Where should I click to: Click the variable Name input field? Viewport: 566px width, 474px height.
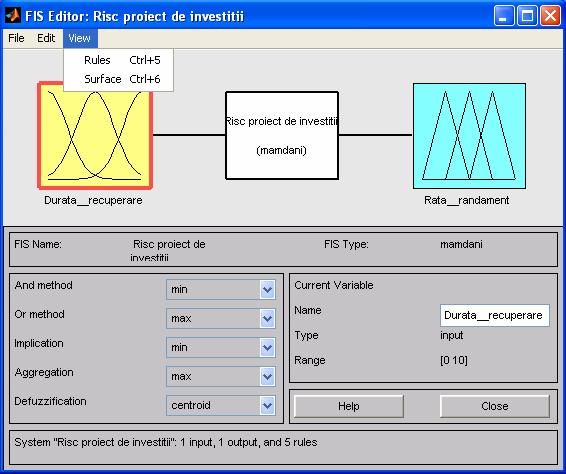495,316
